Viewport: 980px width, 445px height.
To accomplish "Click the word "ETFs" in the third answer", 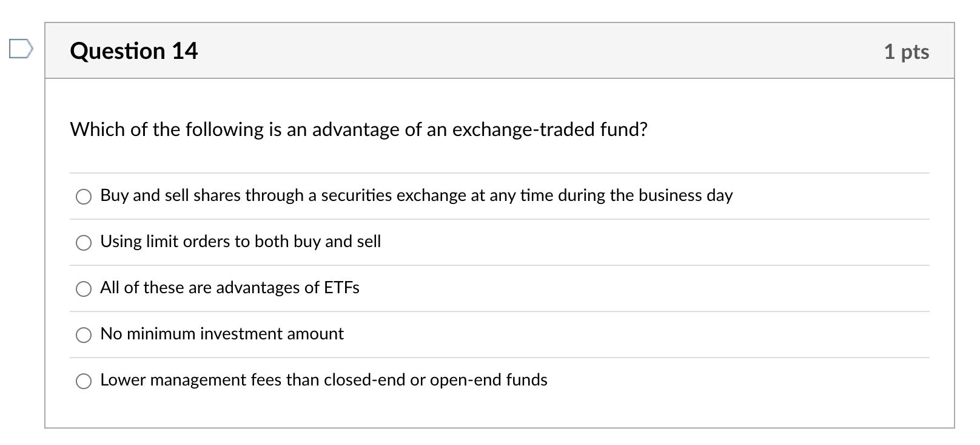I will coord(341,288).
